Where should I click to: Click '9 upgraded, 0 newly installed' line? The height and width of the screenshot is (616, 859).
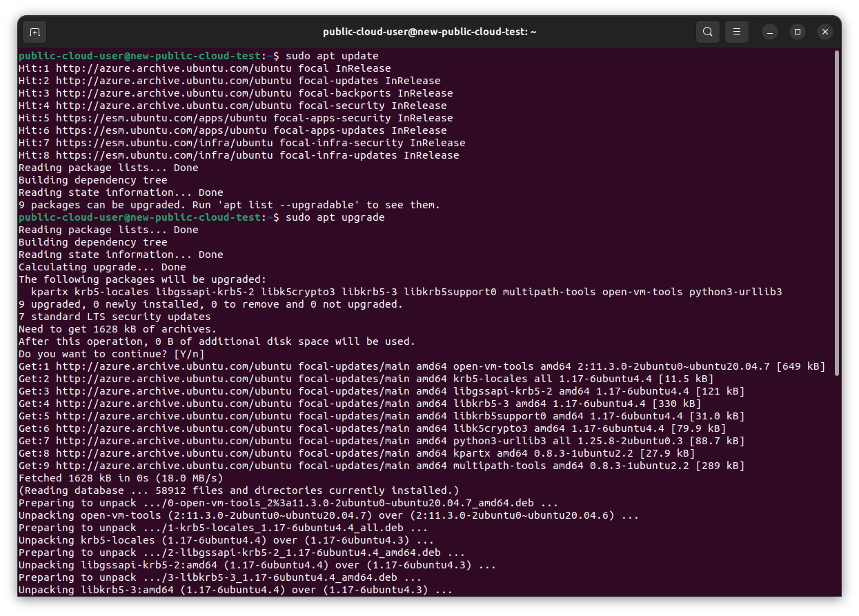[x=211, y=304]
